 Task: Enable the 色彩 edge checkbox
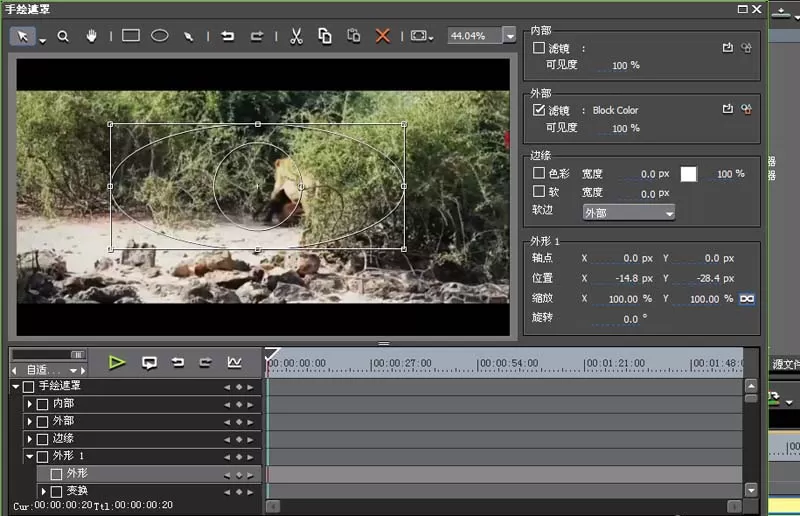pyautogui.click(x=539, y=173)
